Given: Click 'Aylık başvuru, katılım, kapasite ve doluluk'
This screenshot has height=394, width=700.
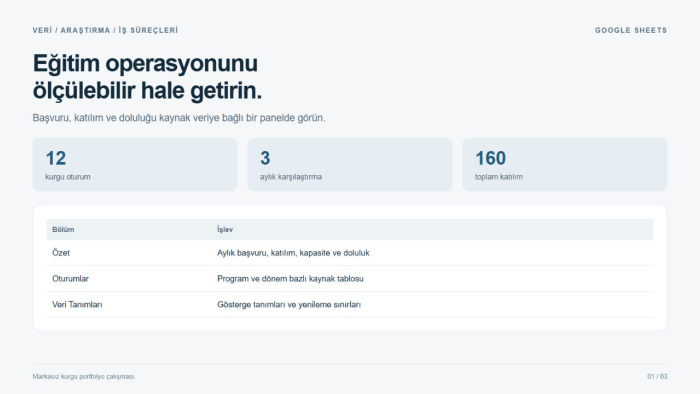Looking at the screenshot, I should pyautogui.click(x=293, y=253).
